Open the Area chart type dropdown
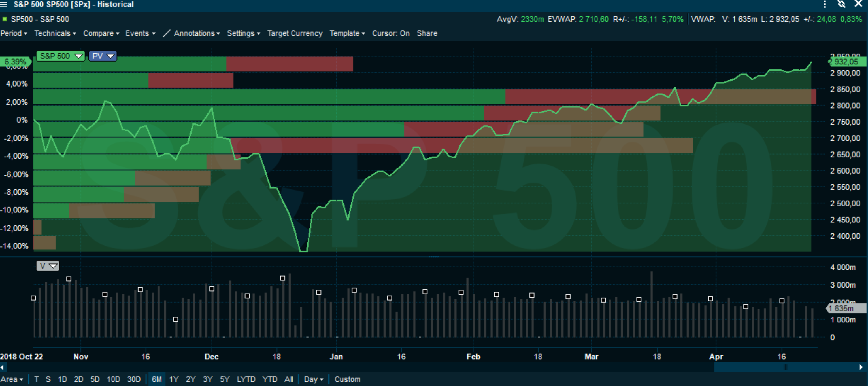Image resolution: width=868 pixels, height=386 pixels. 12,379
